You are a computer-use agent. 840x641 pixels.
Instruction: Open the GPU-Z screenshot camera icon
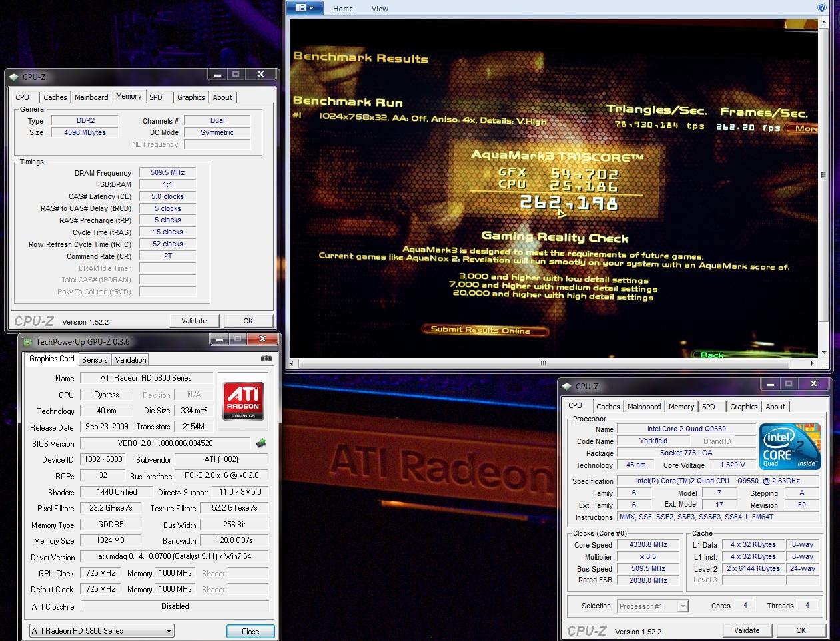[x=266, y=358]
